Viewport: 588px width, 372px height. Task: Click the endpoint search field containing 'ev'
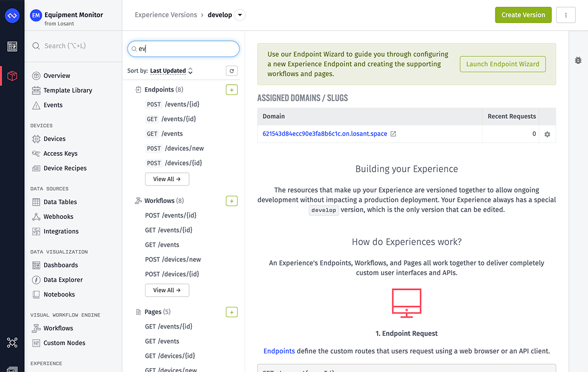coord(183,48)
